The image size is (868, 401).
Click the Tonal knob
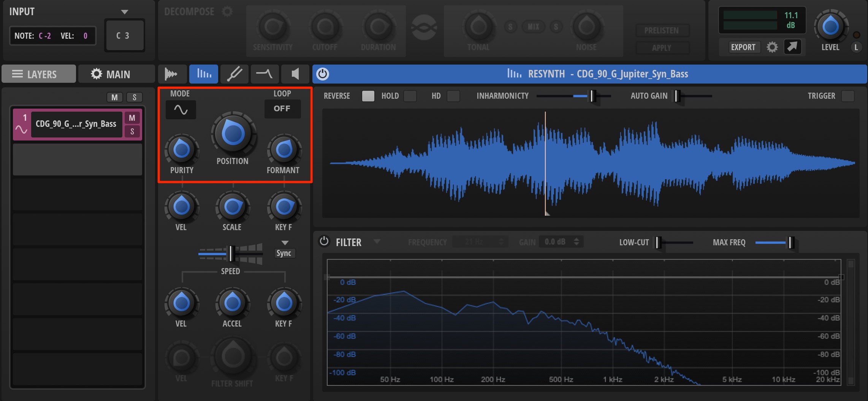[478, 27]
